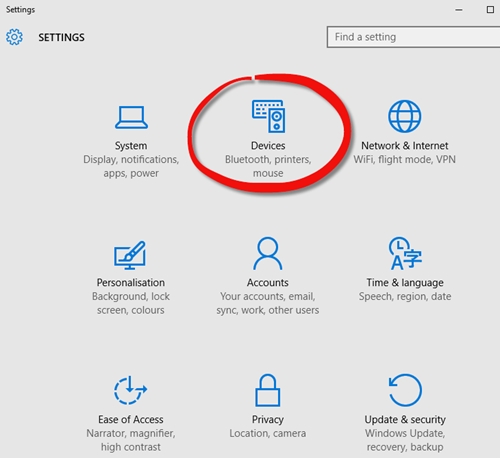Open the Update & security circular arrow icon
Screen dimensions: 500x458
coord(405,390)
